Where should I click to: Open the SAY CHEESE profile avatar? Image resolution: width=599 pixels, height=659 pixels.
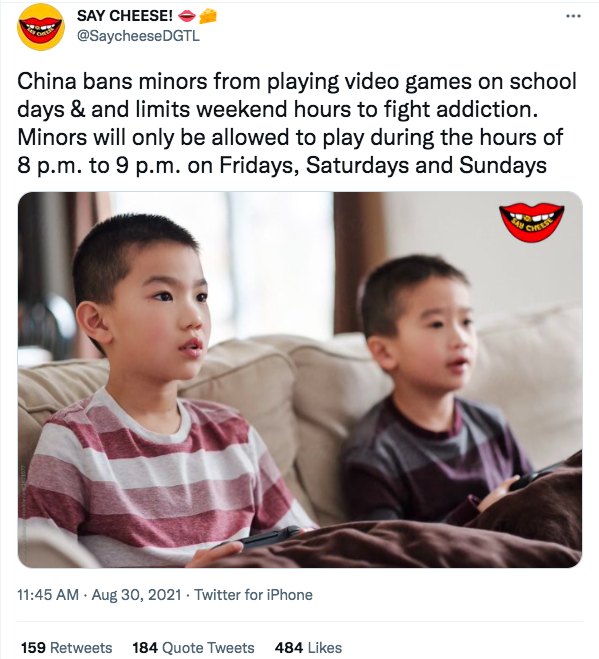tap(40, 27)
